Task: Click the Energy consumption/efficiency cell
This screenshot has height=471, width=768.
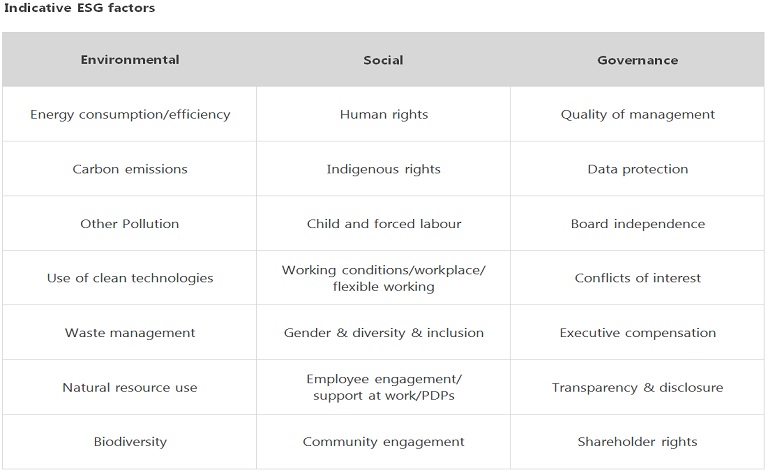Action: click(130, 114)
